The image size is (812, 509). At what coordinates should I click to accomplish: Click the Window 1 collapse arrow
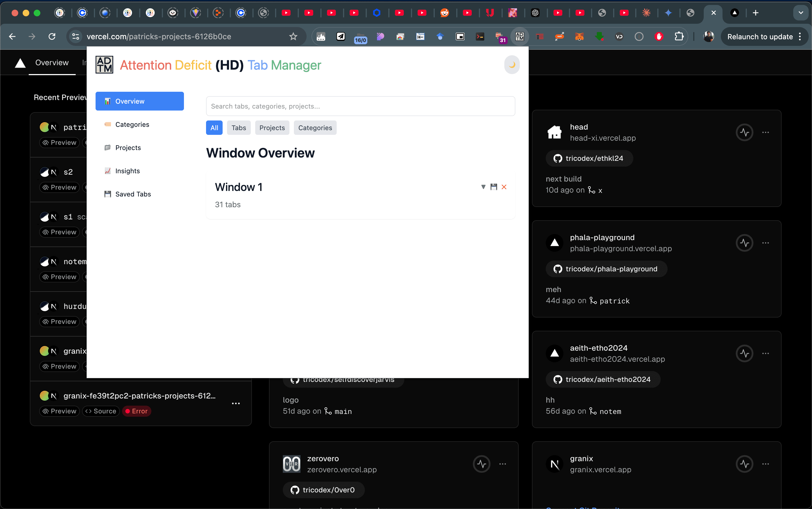[x=483, y=187]
